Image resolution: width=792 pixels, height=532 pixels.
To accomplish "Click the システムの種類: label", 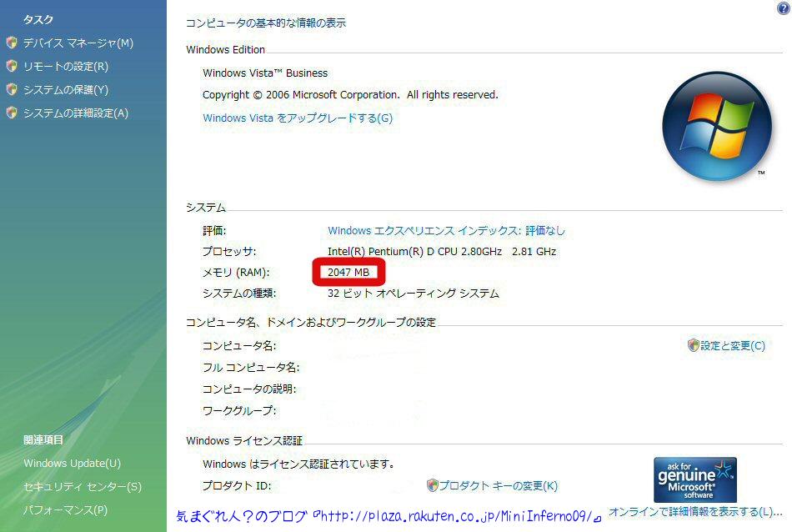I will coord(239,293).
